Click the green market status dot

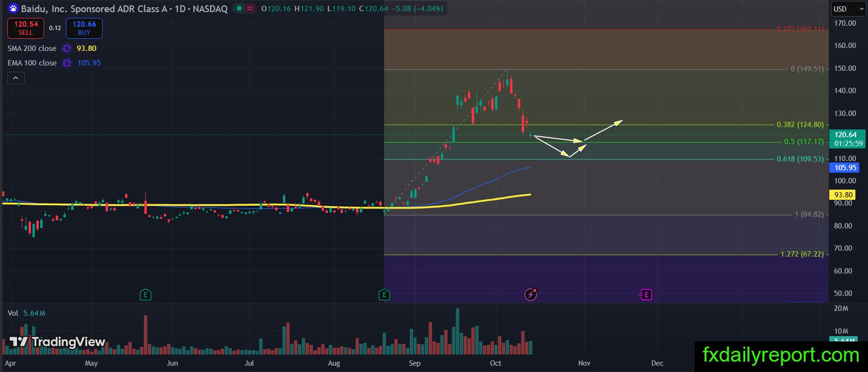pos(239,8)
